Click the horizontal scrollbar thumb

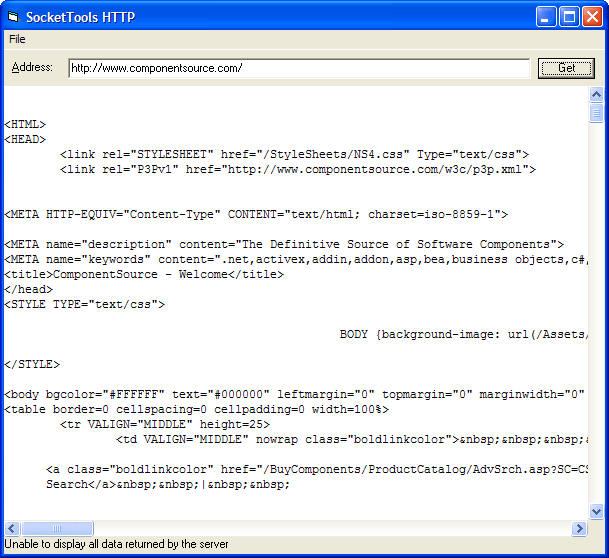click(57, 528)
